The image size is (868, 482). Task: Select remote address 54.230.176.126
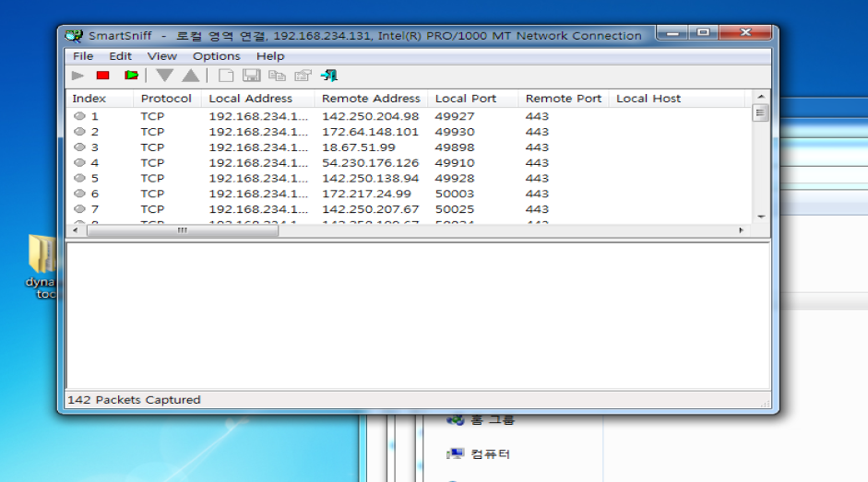[x=370, y=163]
